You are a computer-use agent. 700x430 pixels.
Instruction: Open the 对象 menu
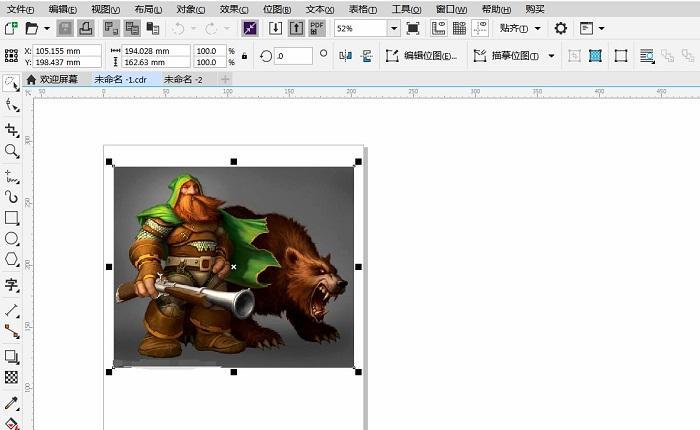[x=191, y=9]
